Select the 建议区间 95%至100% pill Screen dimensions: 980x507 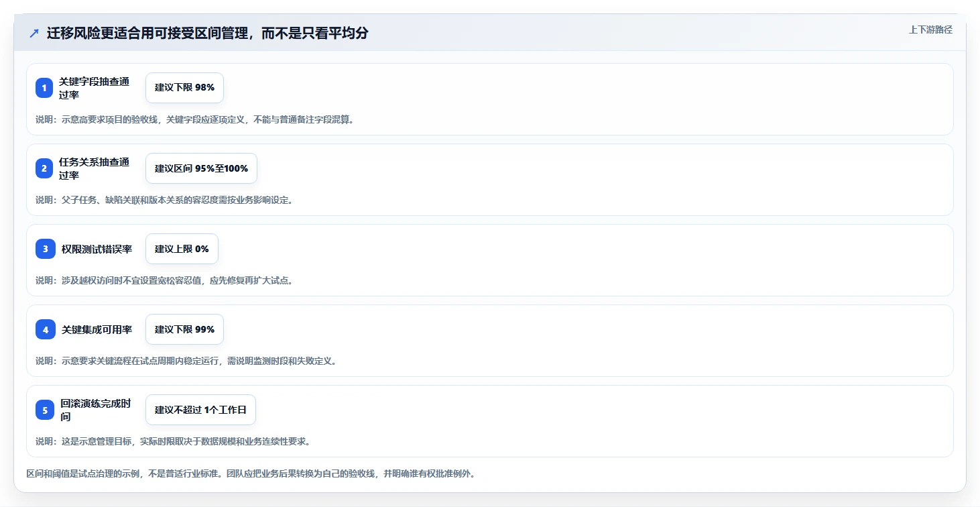click(x=201, y=168)
